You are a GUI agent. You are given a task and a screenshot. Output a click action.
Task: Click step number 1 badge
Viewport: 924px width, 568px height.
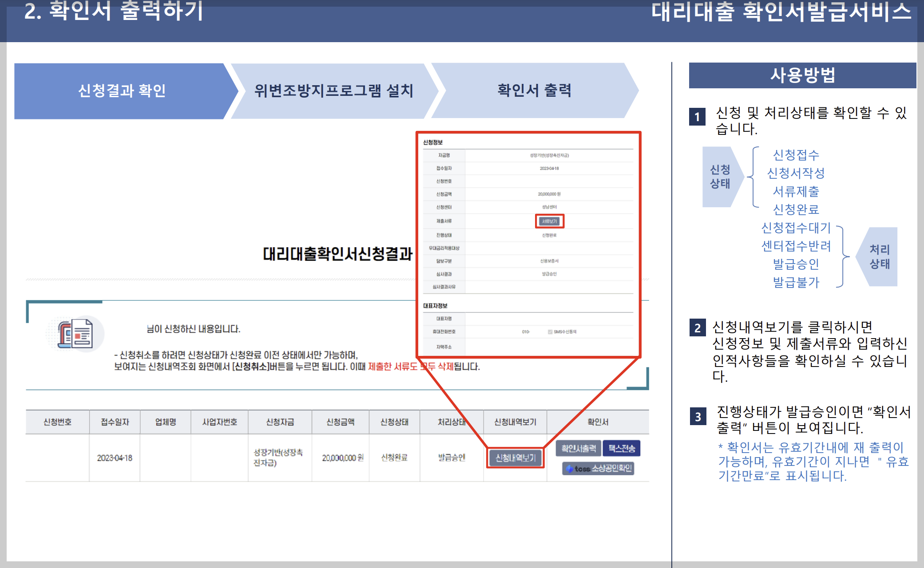pos(697,117)
